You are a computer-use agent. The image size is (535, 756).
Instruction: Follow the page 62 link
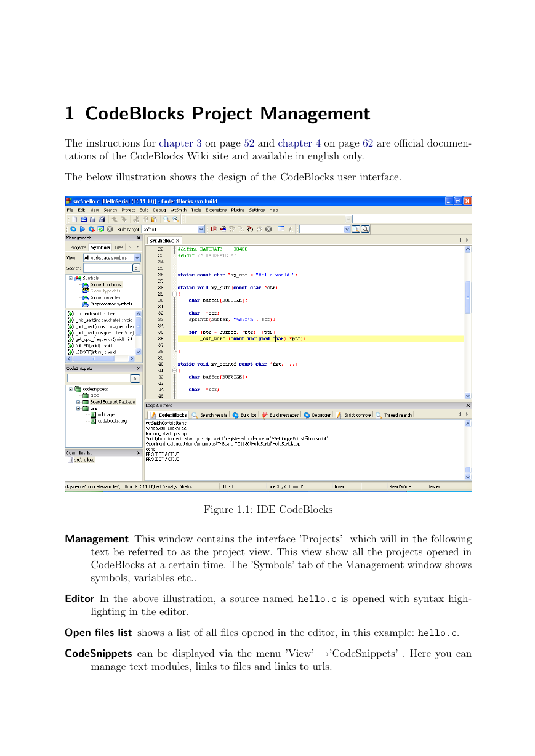point(368,143)
